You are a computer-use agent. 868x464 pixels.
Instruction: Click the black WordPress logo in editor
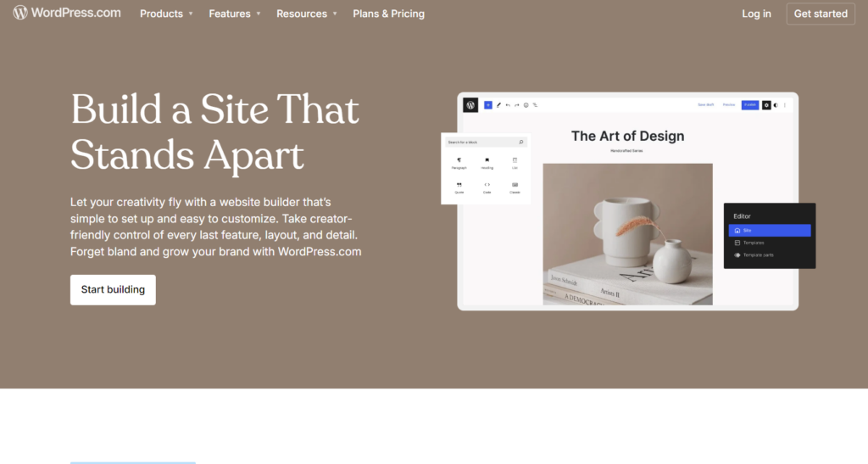(x=470, y=104)
